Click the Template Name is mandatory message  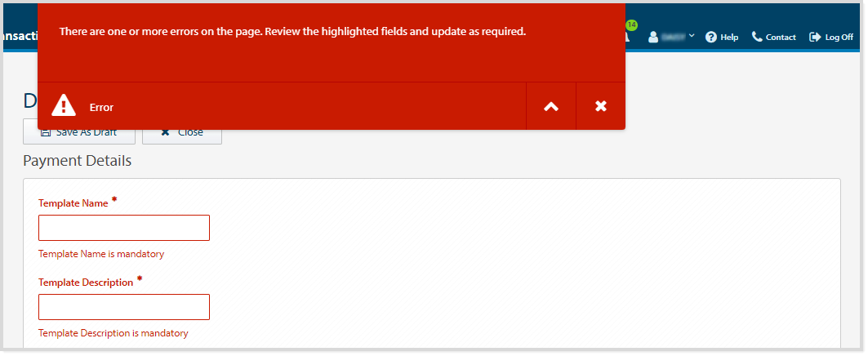[x=101, y=254]
